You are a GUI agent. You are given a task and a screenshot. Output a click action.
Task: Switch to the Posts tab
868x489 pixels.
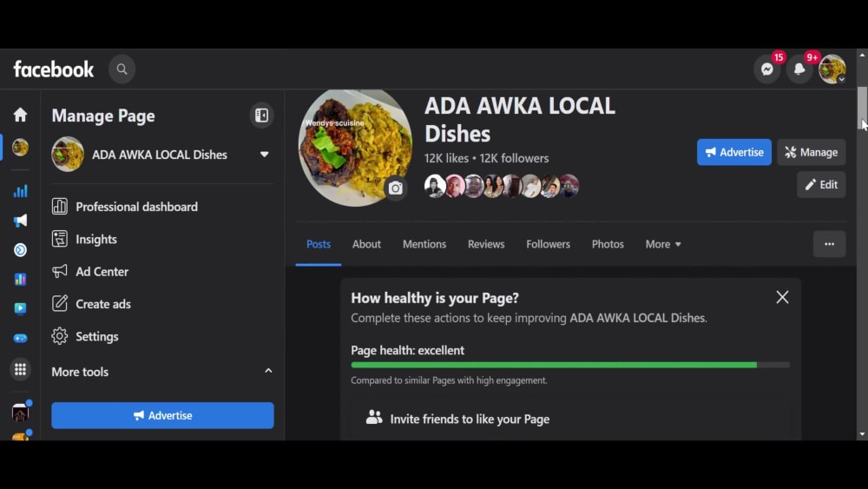(x=319, y=244)
